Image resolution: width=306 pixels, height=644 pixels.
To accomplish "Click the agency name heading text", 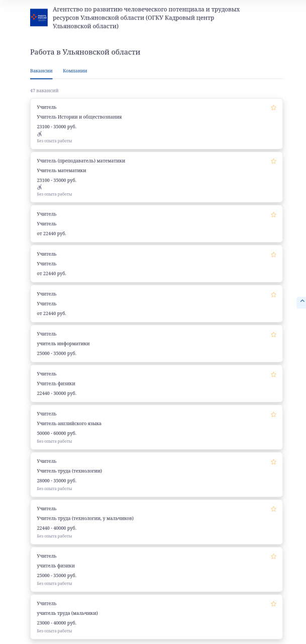I will pos(146,18).
